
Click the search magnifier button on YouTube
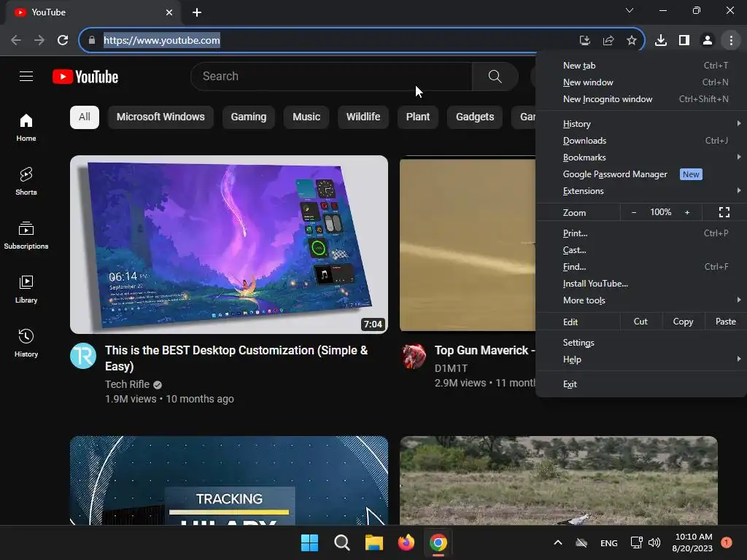(495, 76)
